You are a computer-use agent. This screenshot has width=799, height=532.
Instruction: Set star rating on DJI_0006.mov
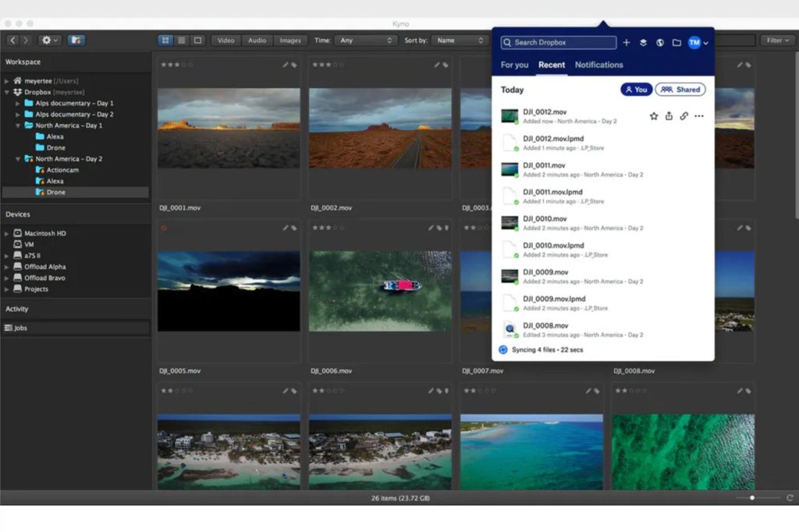click(x=328, y=228)
